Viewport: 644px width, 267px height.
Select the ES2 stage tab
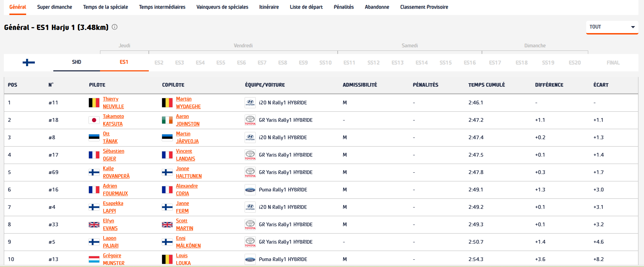point(159,63)
